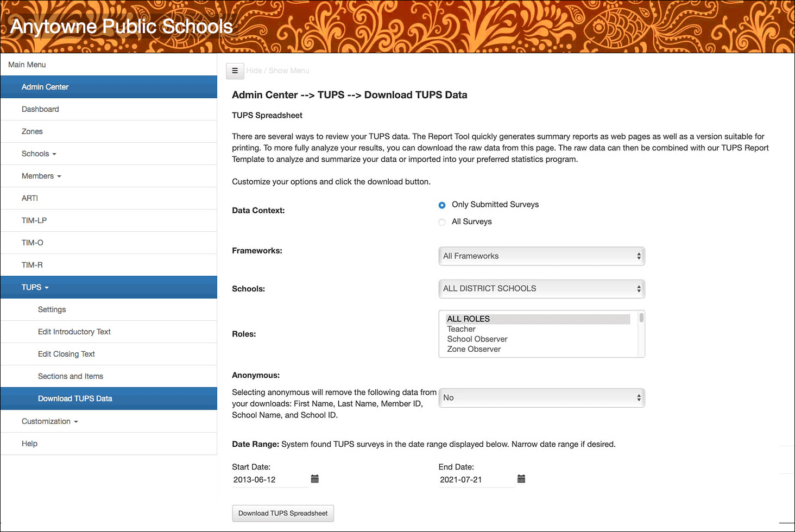Screen dimensions: 795x532
Task: Click the Main Menu heading
Action: coord(27,65)
